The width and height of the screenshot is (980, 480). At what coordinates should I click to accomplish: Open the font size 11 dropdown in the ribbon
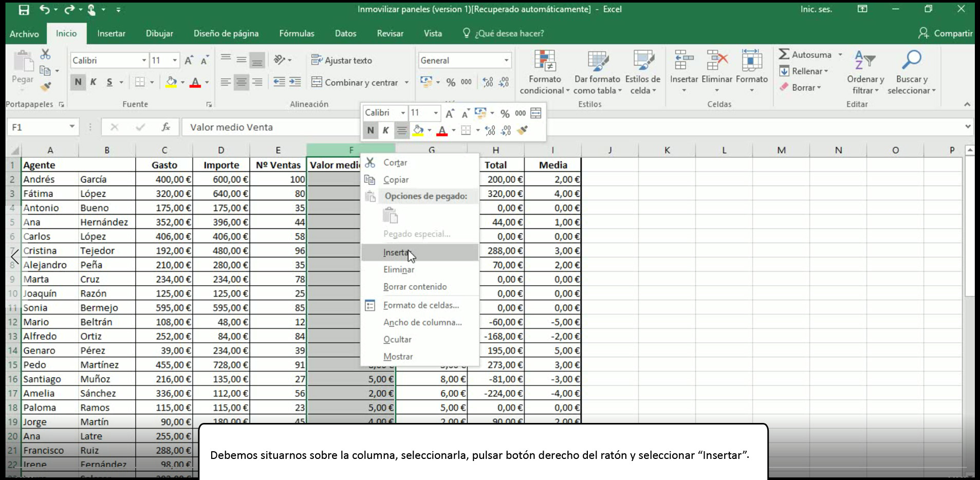pyautogui.click(x=175, y=60)
